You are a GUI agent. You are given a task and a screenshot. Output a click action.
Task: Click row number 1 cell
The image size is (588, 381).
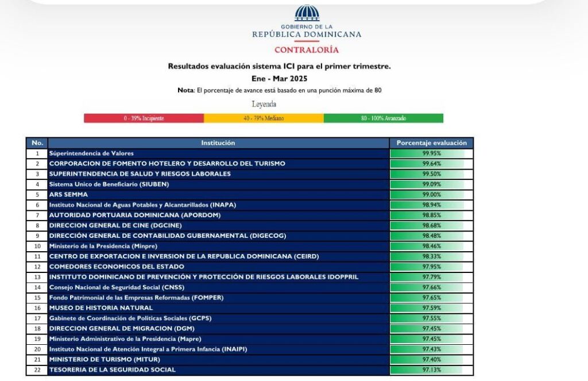pyautogui.click(x=37, y=153)
